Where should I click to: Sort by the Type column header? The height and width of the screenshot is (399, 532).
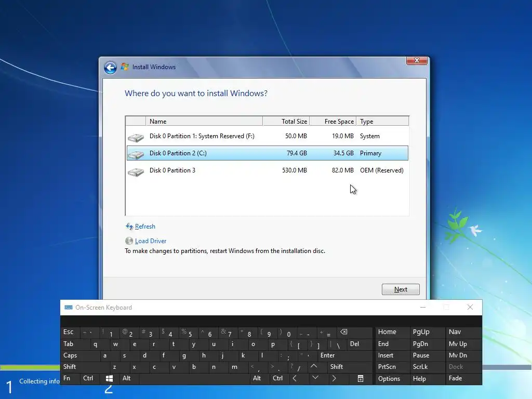pyautogui.click(x=382, y=121)
